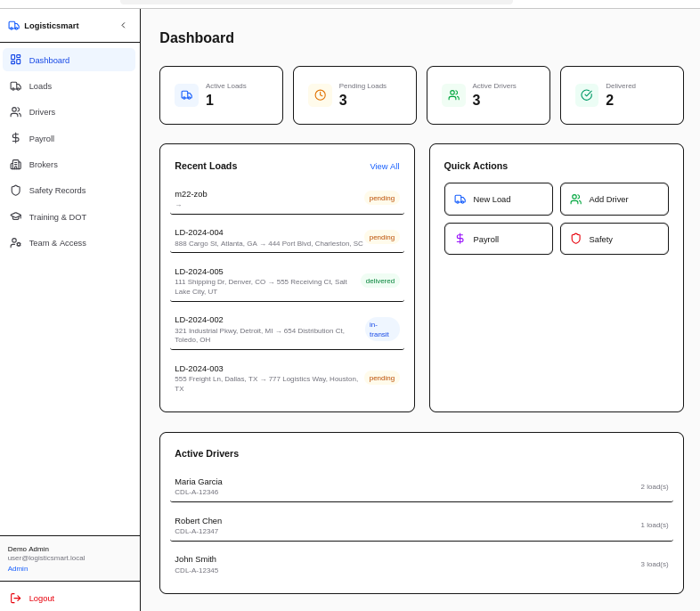Click the pending badge on LD-2024-004
This screenshot has height=611, width=700.
[382, 238]
